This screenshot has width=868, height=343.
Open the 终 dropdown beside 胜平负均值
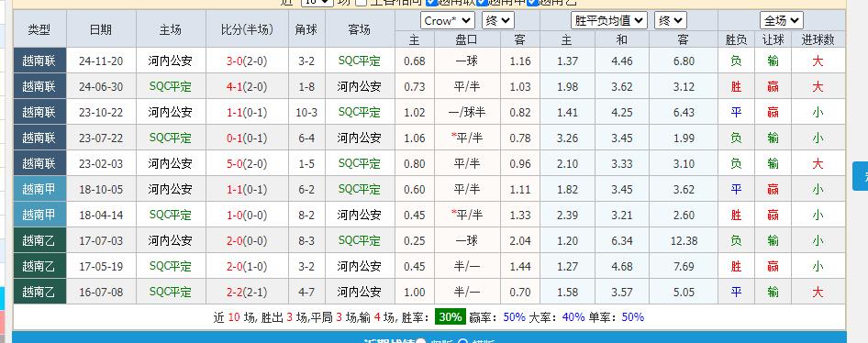click(671, 21)
